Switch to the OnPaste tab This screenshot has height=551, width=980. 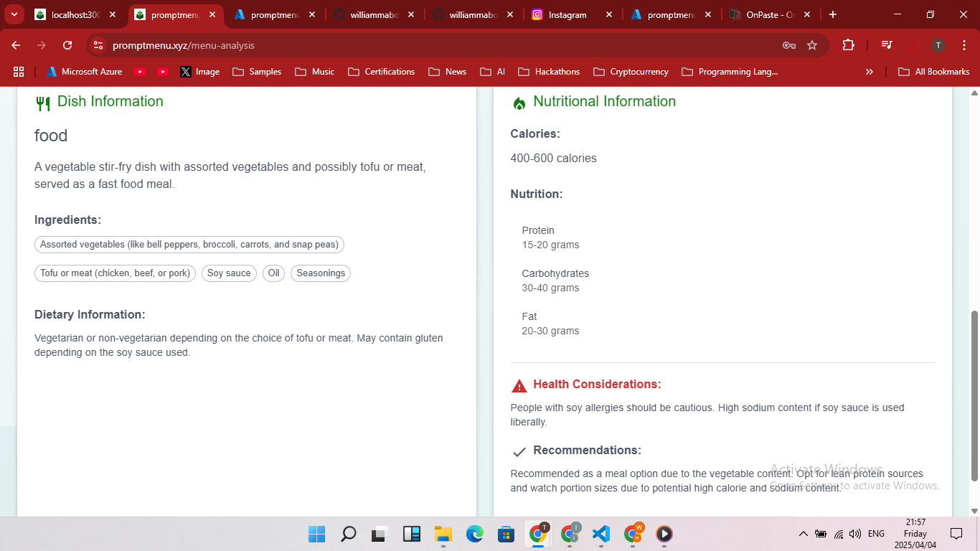pos(769,14)
